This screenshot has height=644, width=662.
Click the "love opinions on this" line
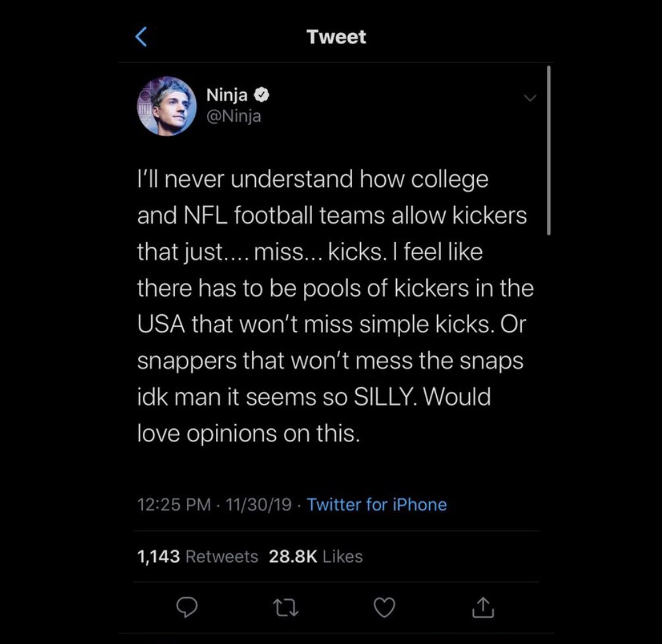coord(249,434)
